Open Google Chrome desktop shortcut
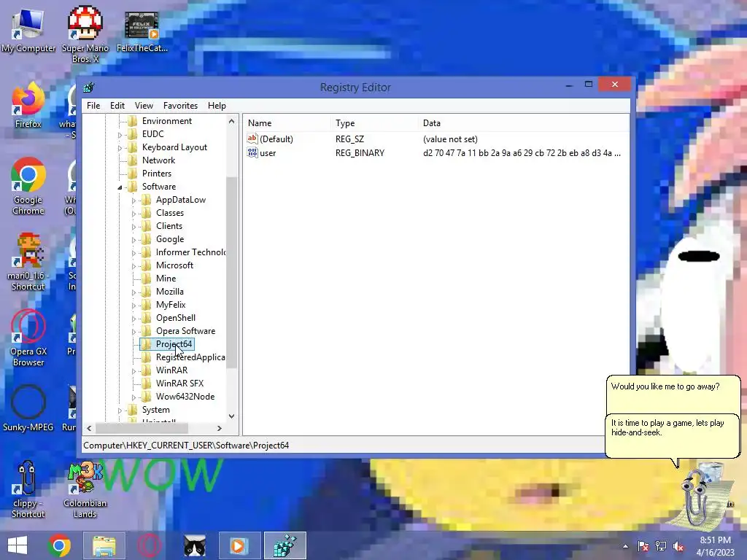The height and width of the screenshot is (560, 747). coord(28,186)
